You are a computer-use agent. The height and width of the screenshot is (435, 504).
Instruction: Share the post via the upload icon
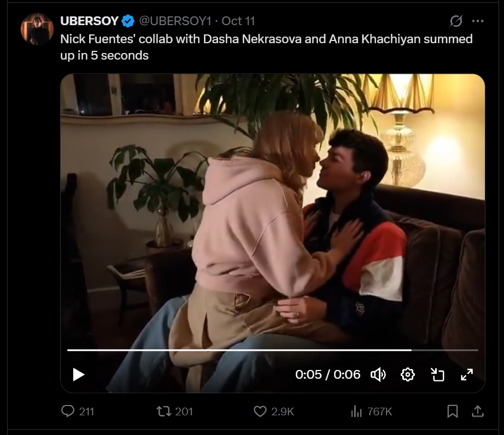(478, 411)
